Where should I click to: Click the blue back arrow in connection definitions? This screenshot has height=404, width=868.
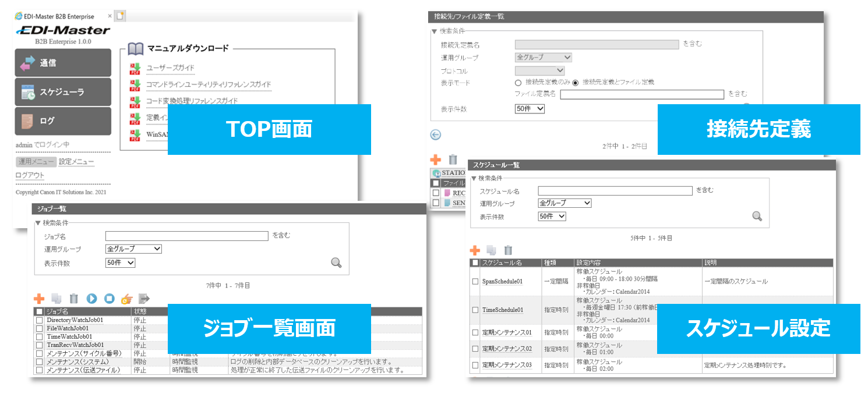click(436, 134)
